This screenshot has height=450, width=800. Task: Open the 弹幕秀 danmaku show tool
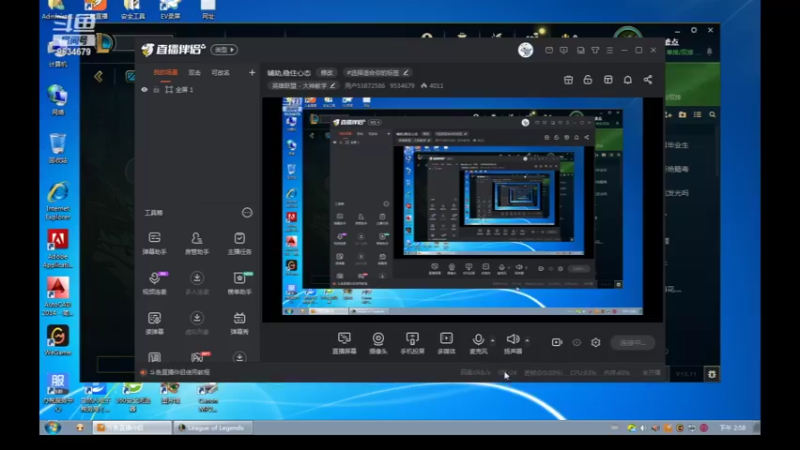point(239,322)
